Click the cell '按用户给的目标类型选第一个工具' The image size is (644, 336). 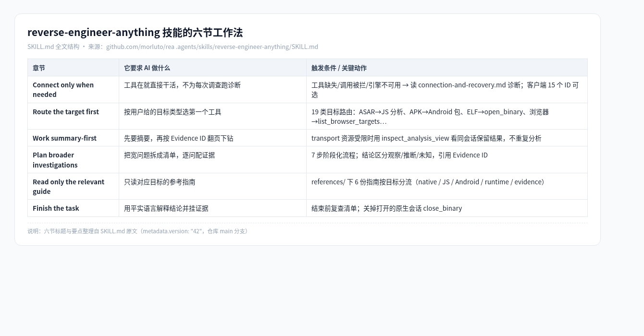click(x=212, y=116)
